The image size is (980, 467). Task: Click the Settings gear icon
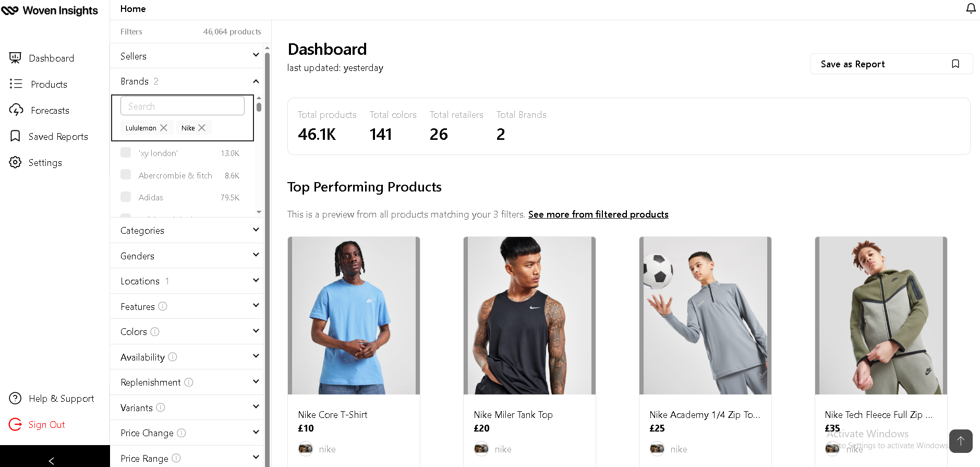pyautogui.click(x=15, y=162)
